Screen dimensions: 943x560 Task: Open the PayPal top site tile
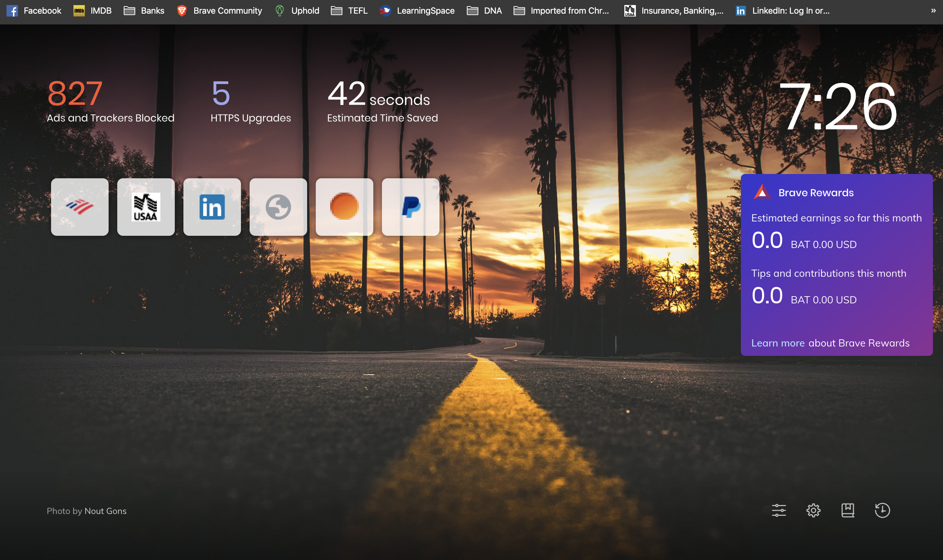click(410, 207)
